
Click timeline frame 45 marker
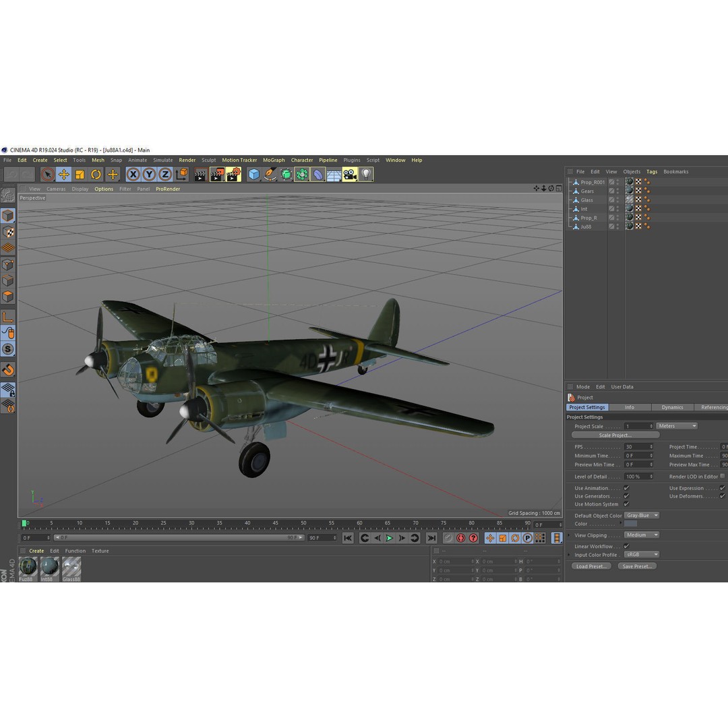coord(275,524)
